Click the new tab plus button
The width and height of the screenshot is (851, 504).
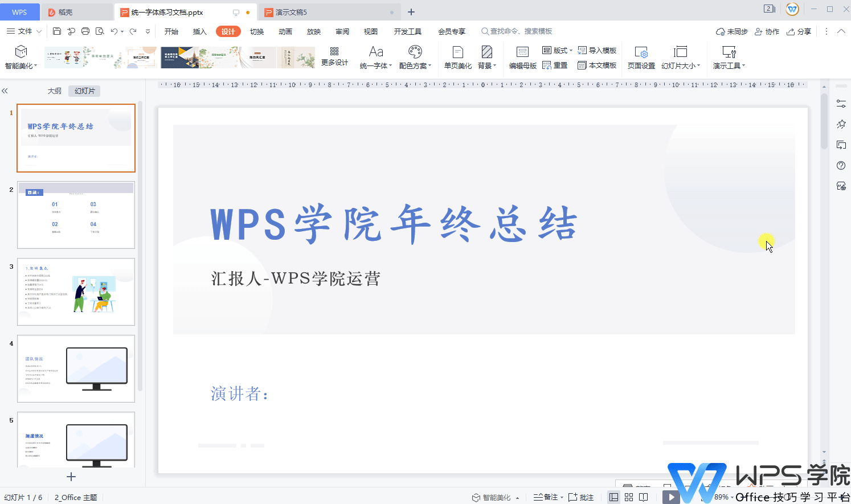411,12
